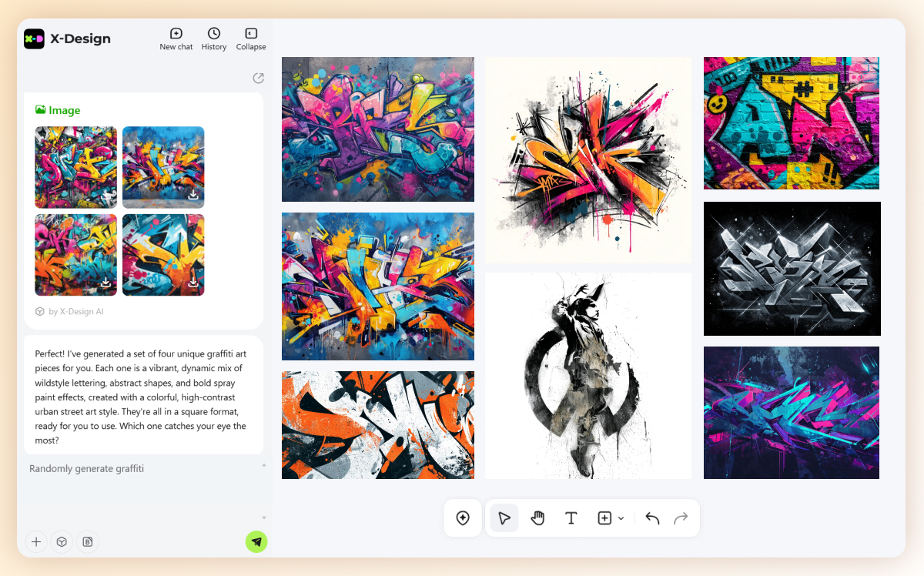Collapse the chat side panel
Viewport: 924px width, 576px height.
[x=251, y=39]
